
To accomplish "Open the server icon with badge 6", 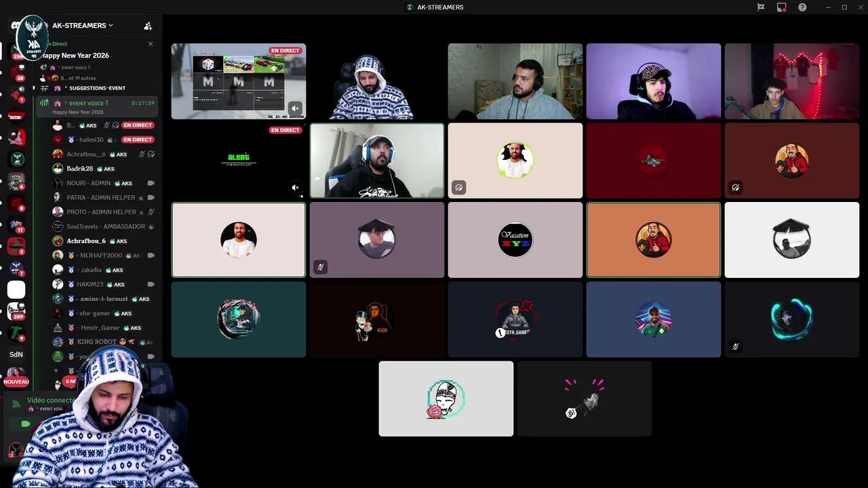I will tap(16, 181).
